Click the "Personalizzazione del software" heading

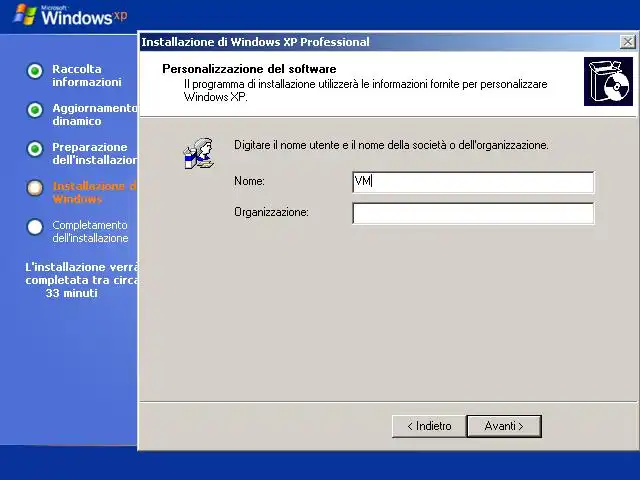(x=249, y=69)
